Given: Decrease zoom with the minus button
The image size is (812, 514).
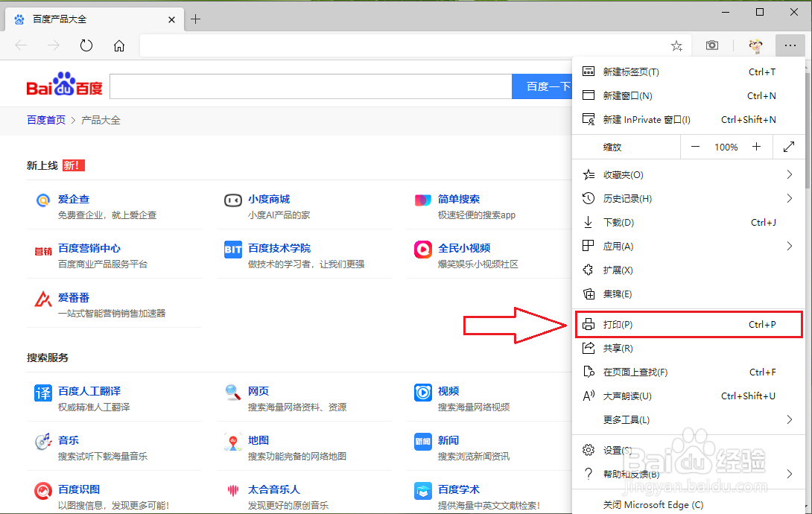Looking at the screenshot, I should coord(696,147).
